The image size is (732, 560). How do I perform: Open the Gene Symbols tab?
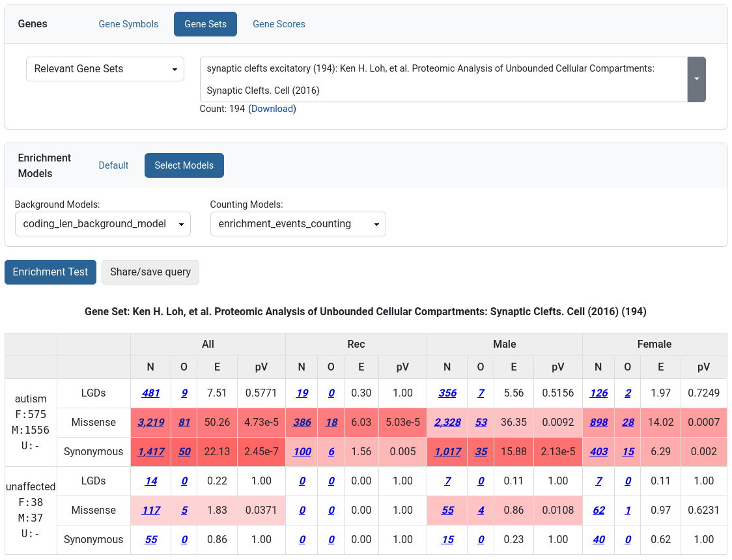coord(128,24)
